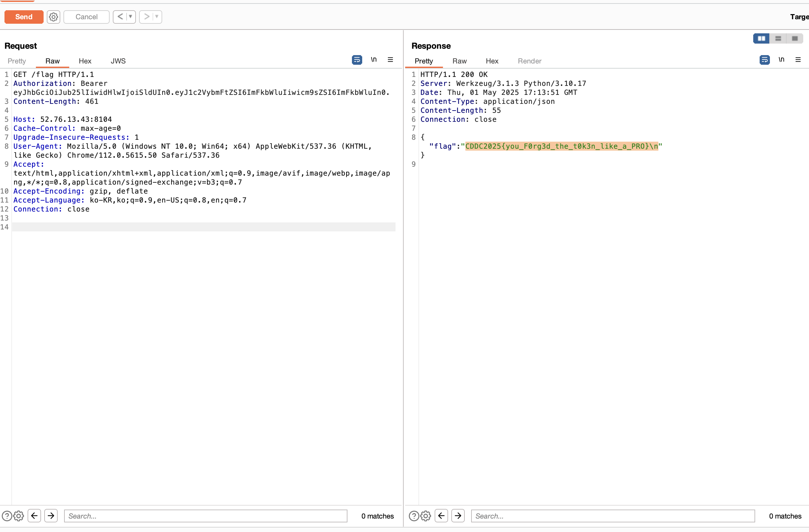This screenshot has height=532, width=809.
Task: Toggle non-printable \n characters in Request panel
Action: click(373, 60)
